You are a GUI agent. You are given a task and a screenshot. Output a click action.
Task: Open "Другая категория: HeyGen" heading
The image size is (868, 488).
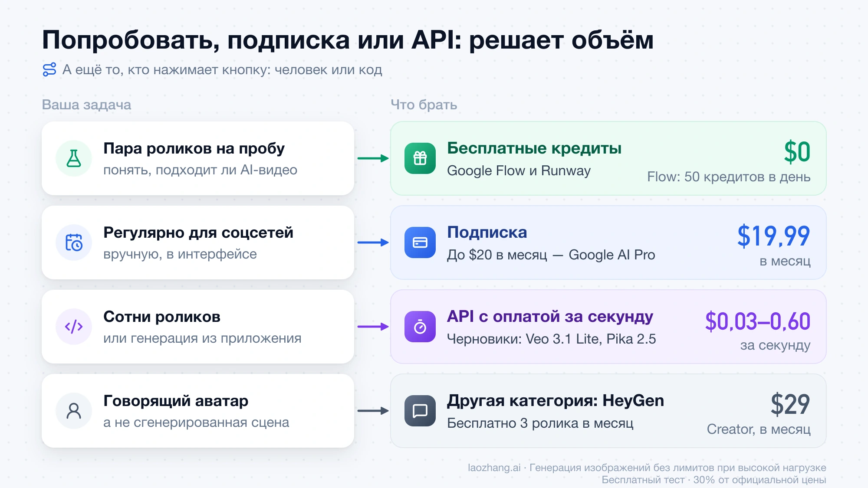coord(556,400)
